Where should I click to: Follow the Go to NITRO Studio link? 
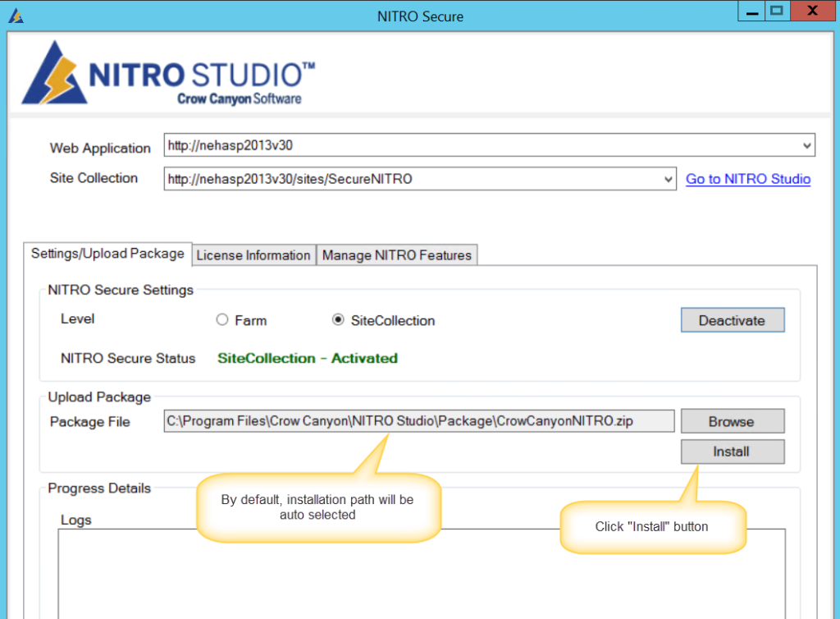coord(747,179)
